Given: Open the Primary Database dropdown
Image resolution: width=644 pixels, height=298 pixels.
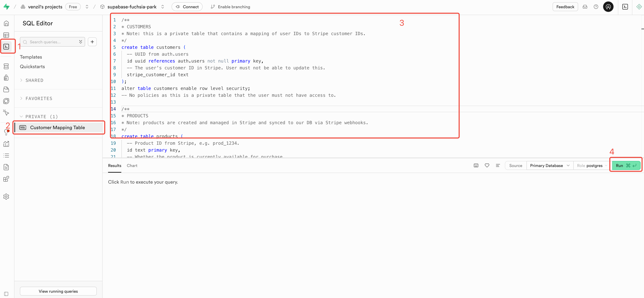Looking at the screenshot, I should (549, 165).
